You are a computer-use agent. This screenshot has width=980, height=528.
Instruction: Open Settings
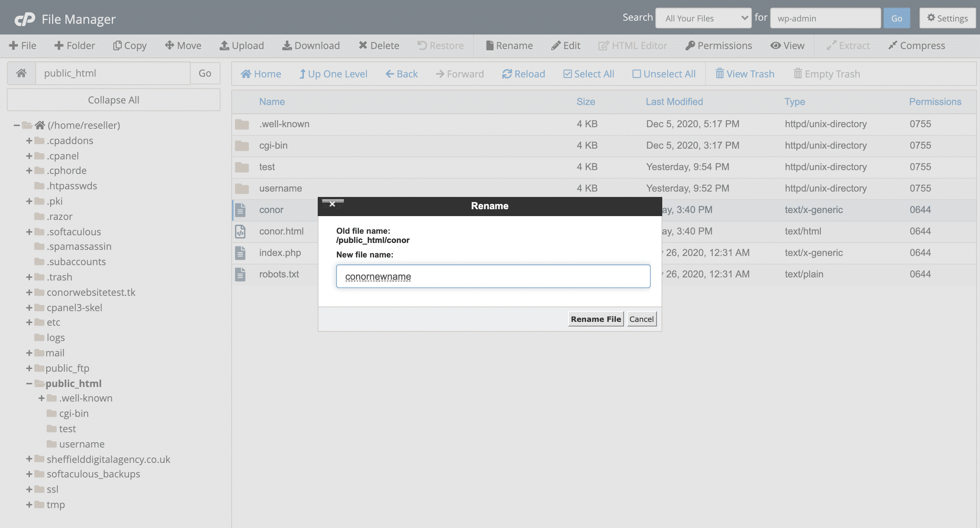947,18
